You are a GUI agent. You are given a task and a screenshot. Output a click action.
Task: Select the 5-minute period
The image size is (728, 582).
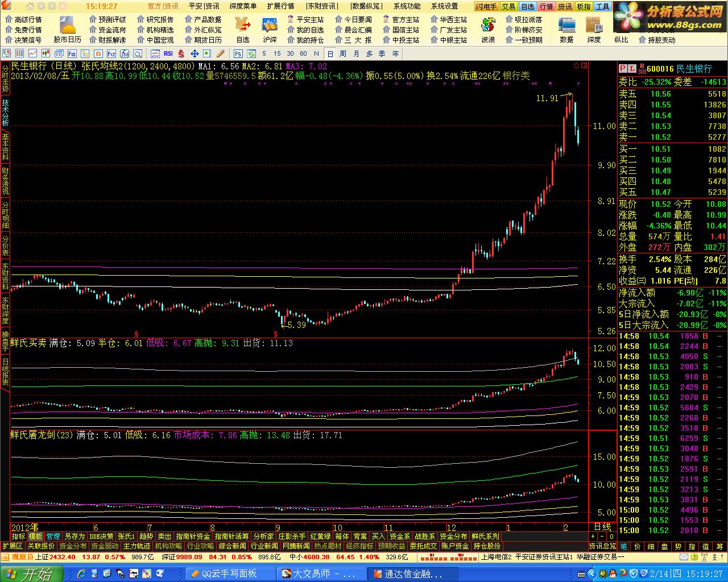coord(264,53)
